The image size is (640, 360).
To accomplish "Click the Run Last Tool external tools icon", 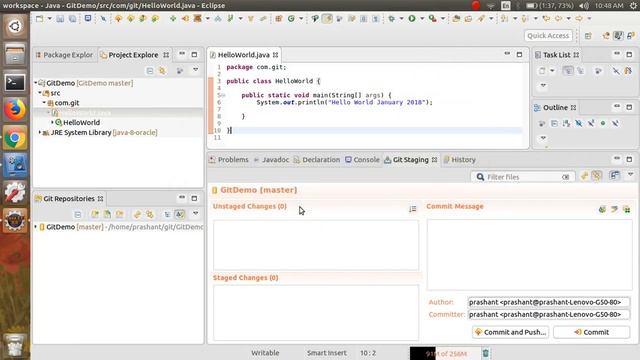I will coord(432,18).
